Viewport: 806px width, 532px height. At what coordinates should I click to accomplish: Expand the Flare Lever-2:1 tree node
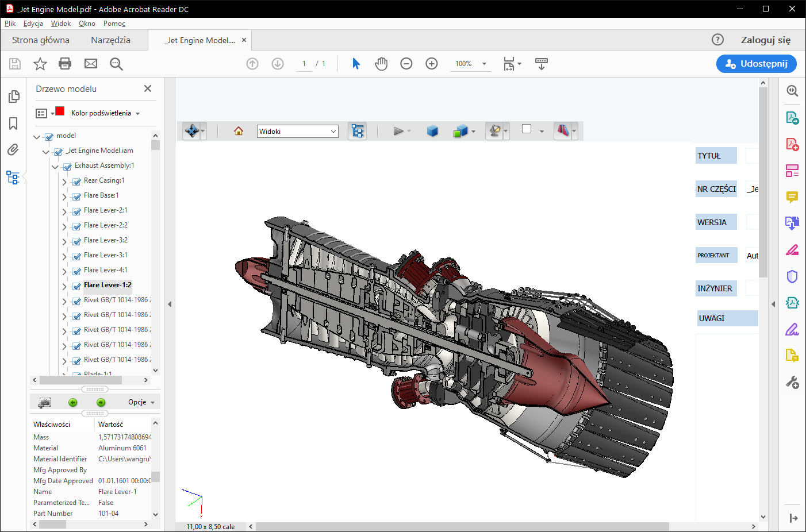coord(64,211)
